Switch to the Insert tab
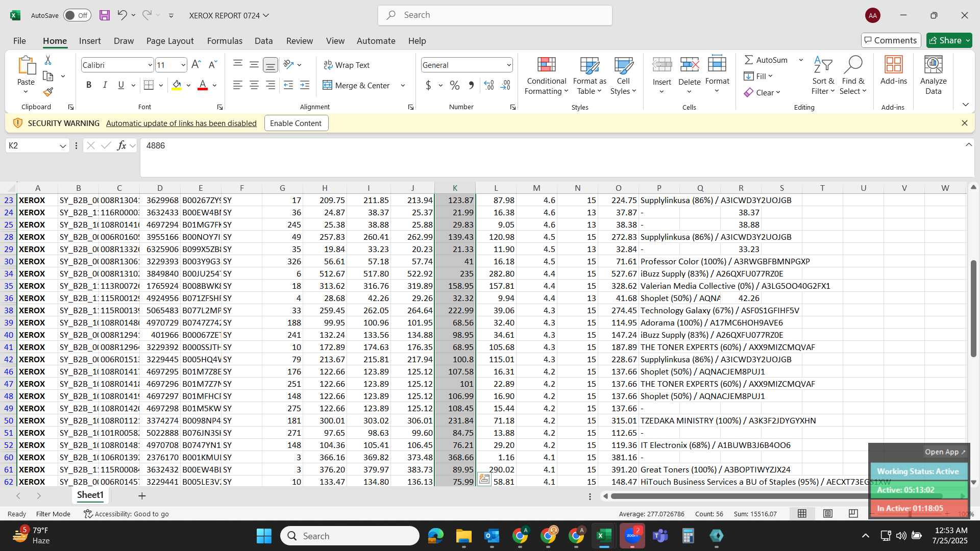The width and height of the screenshot is (980, 551). [x=90, y=41]
